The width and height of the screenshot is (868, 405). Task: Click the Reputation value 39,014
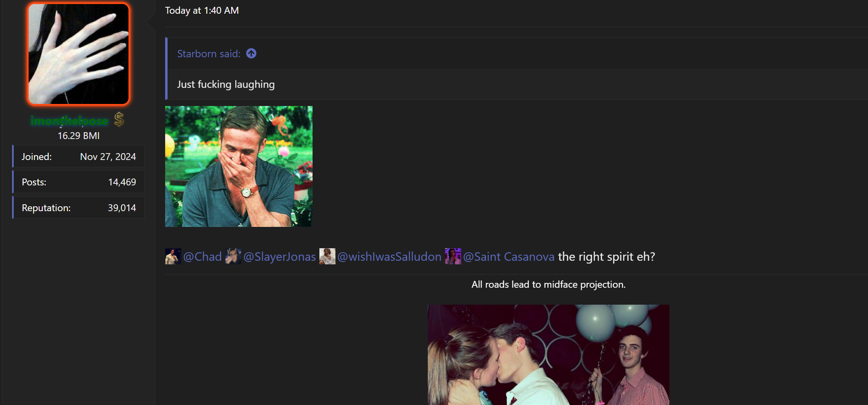(x=122, y=208)
